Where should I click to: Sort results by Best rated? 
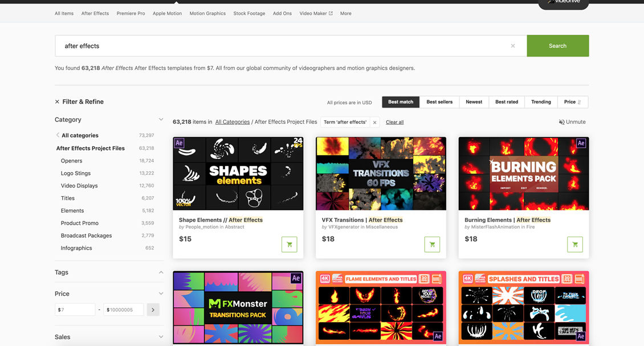pyautogui.click(x=507, y=102)
